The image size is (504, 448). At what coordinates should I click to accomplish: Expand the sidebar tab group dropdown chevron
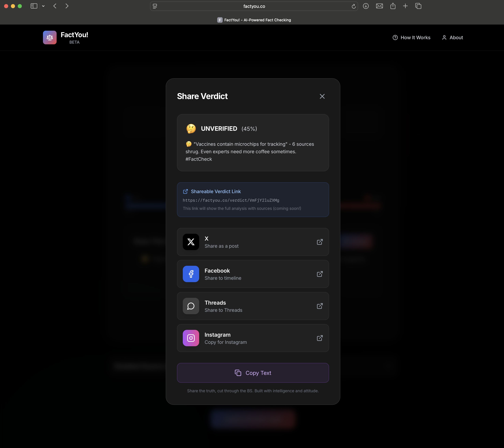(43, 6)
